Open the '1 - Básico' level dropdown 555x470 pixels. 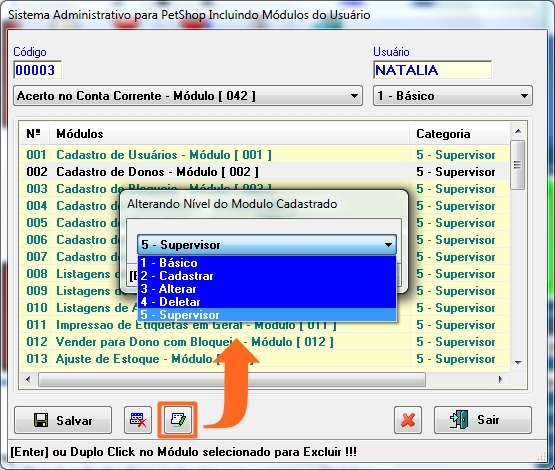(x=453, y=96)
